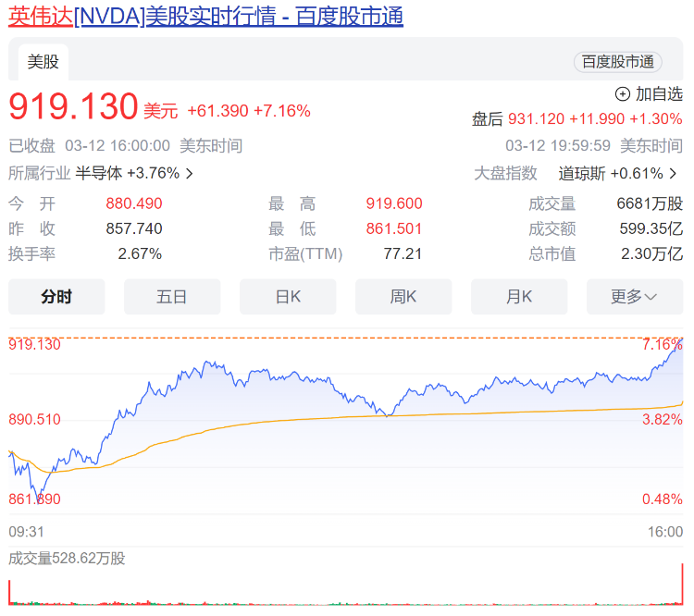
Task: Click the 成交量 value 6681万股
Action: pyautogui.click(x=650, y=203)
